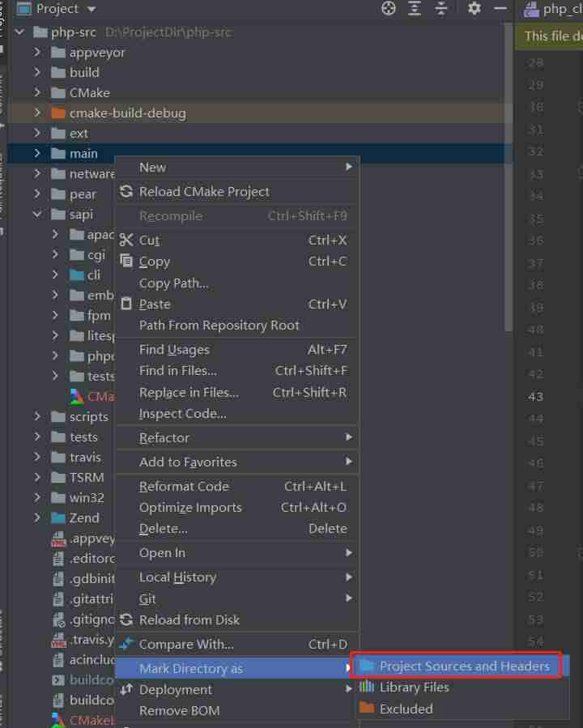Click the Deployment transfer arrows icon
This screenshot has width=583, height=728.
[126, 689]
